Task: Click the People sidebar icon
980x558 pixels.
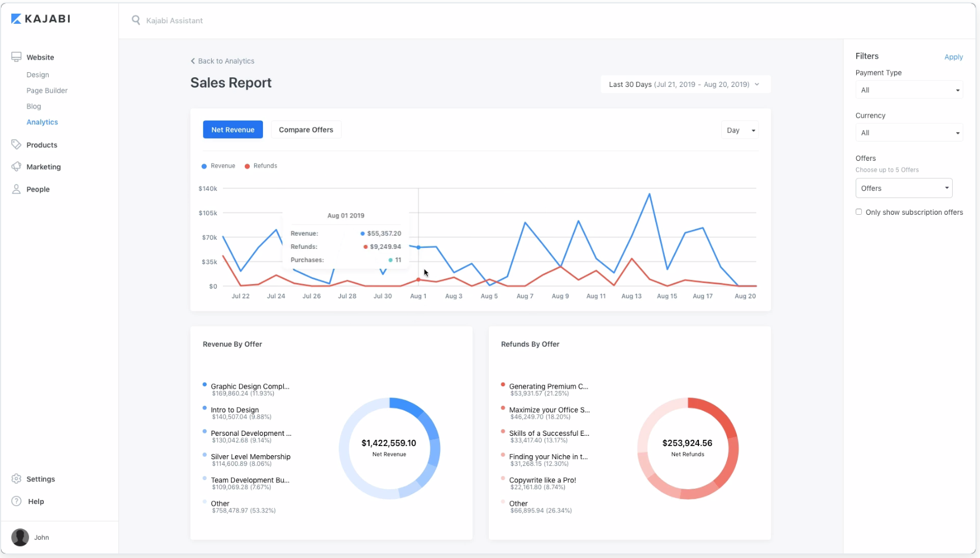Action: coord(16,189)
